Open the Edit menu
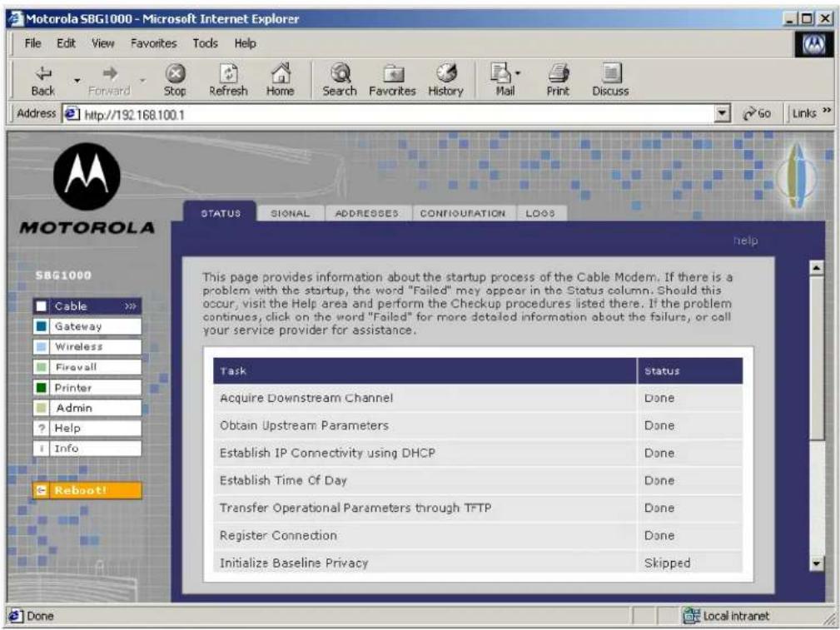The image size is (840, 630). [x=66, y=43]
